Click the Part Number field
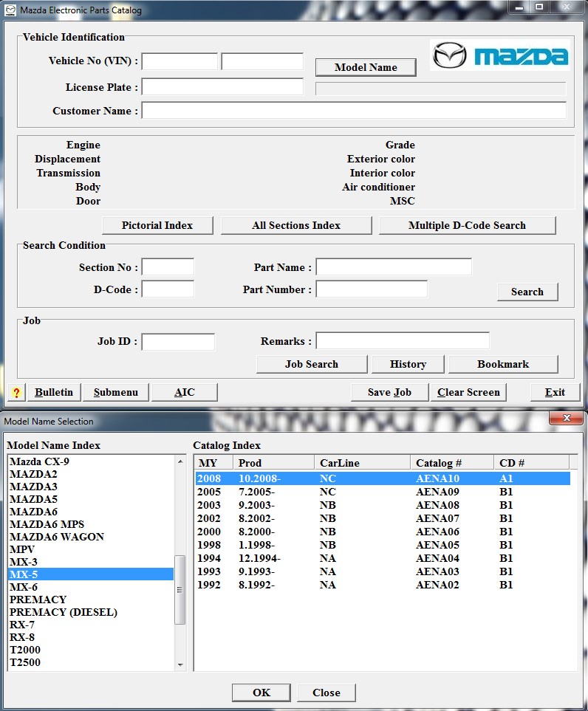The width and height of the screenshot is (588, 711). (x=372, y=289)
